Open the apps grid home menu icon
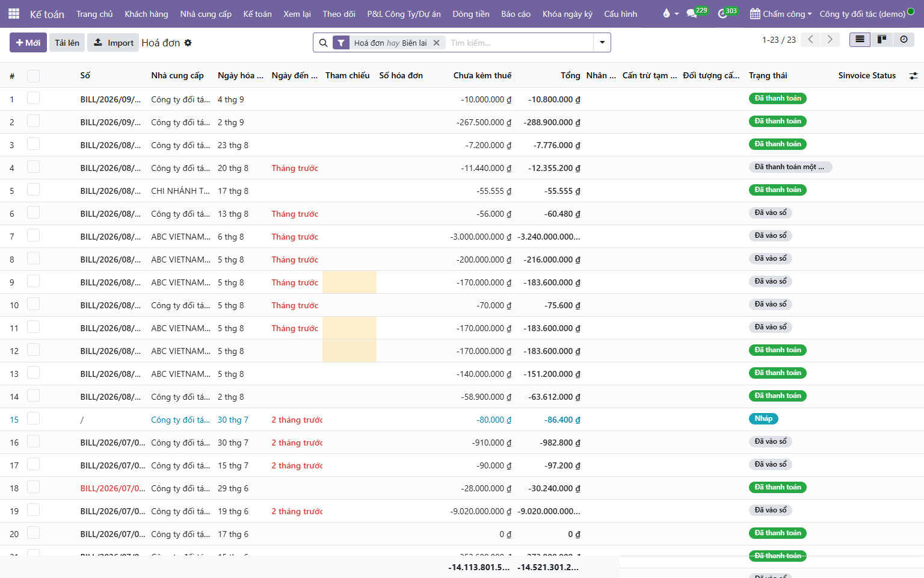The height and width of the screenshot is (578, 924). 14,13
